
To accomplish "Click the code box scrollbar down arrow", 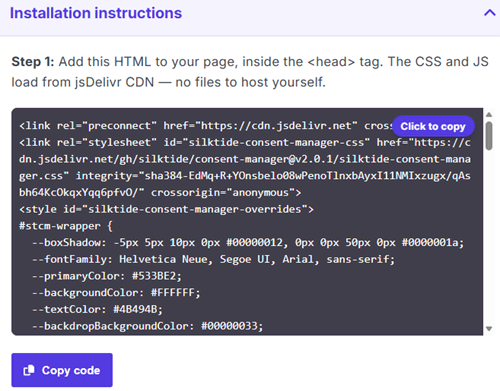I will [x=489, y=329].
